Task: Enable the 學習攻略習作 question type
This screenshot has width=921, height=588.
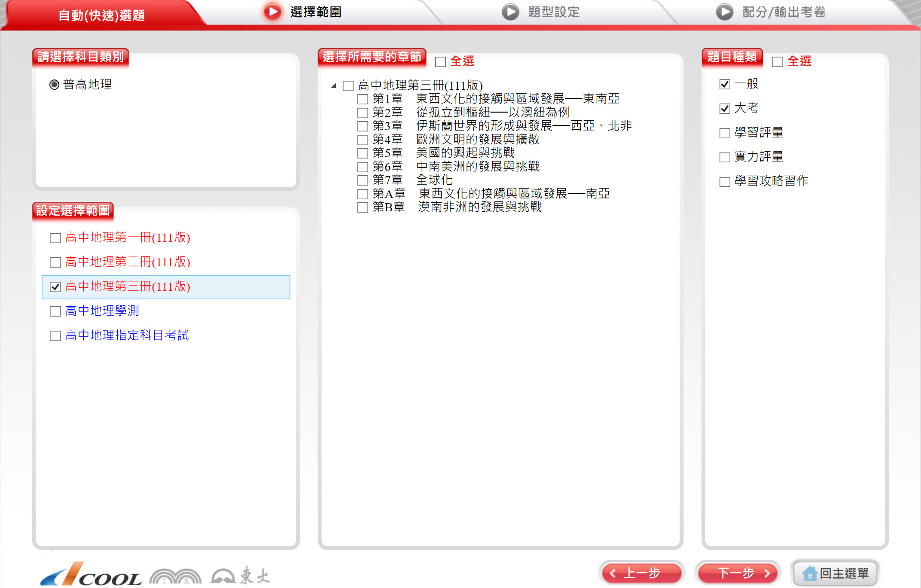Action: click(x=725, y=182)
